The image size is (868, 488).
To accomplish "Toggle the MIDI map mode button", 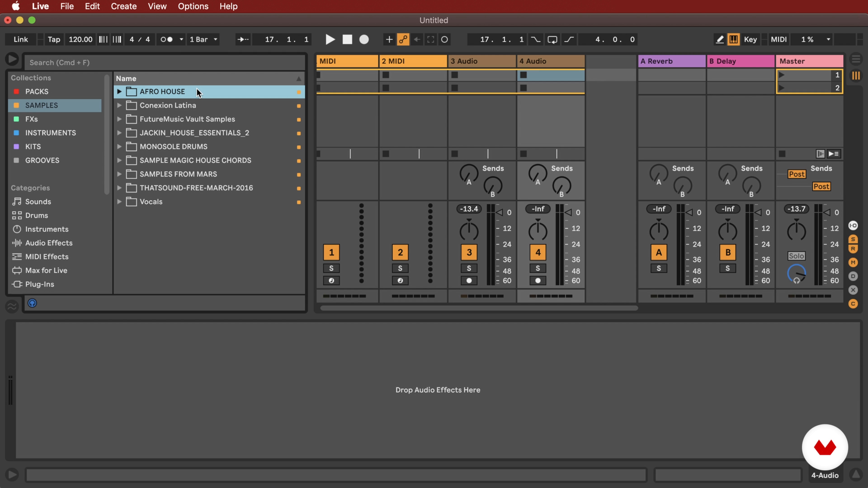I will click(x=779, y=39).
